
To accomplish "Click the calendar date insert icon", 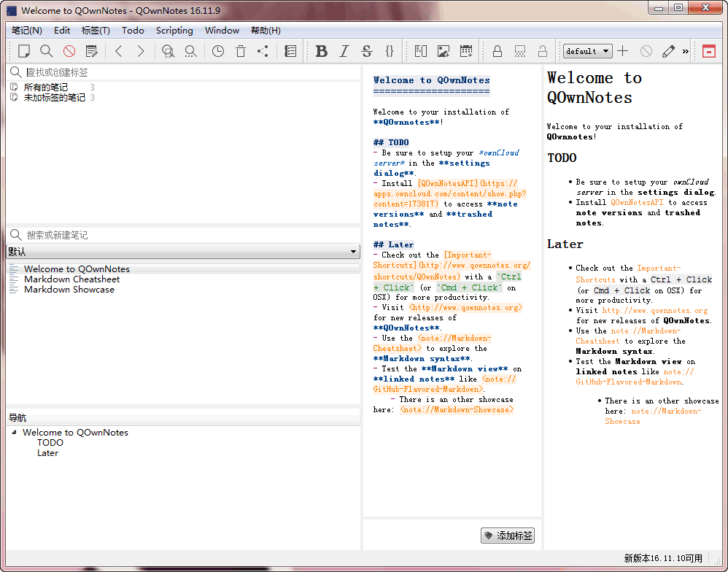I will pyautogui.click(x=466, y=51).
